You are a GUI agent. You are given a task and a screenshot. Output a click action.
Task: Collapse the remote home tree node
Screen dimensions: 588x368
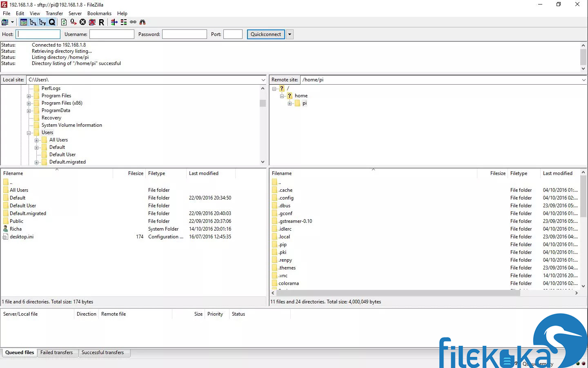pyautogui.click(x=282, y=96)
